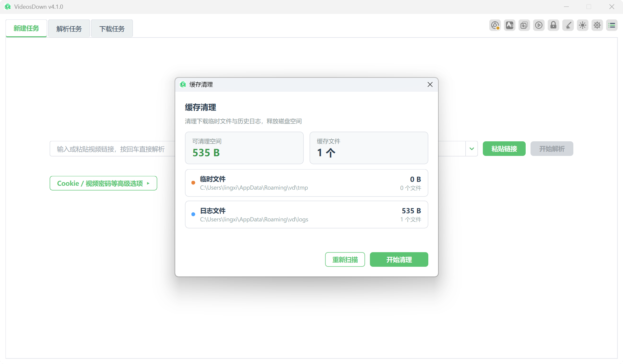The height and width of the screenshot is (364, 623).
Task: Click the subtitle text icon in toolbar
Action: [509, 25]
